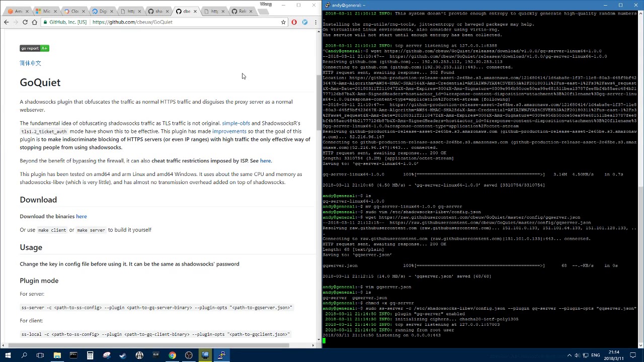Viewport: 644px width, 362px height.
Task: Follow the ISP 'here' link
Action: coord(265,161)
